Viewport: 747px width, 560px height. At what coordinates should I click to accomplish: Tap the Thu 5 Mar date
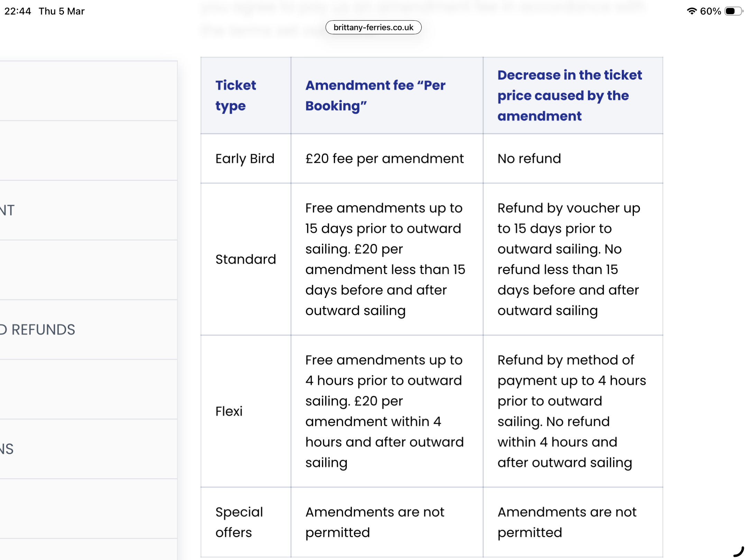click(x=62, y=11)
